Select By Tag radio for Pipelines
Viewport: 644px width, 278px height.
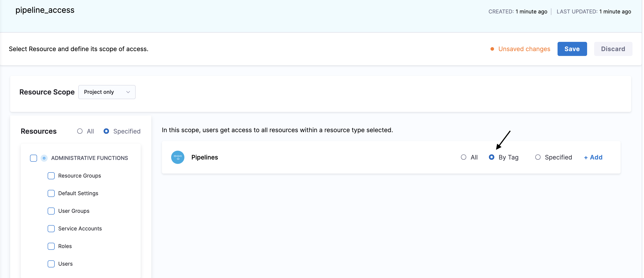tap(492, 157)
